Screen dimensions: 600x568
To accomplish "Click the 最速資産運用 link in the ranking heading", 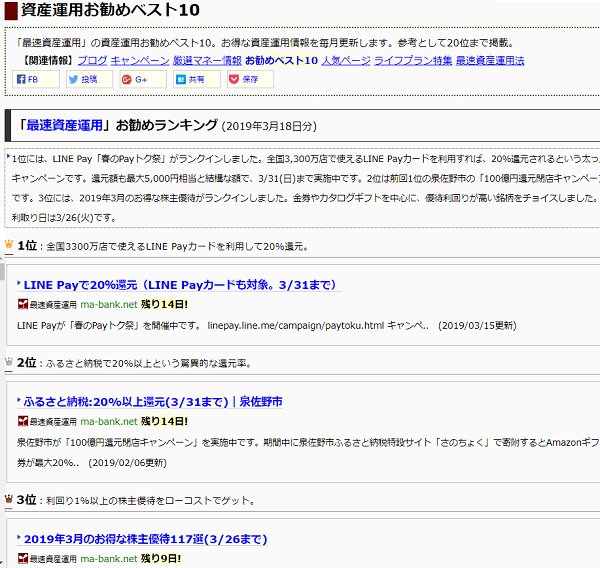I will pos(65,125).
